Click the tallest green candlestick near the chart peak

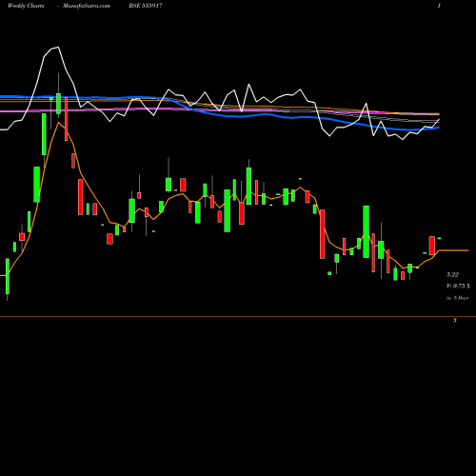tap(44, 134)
